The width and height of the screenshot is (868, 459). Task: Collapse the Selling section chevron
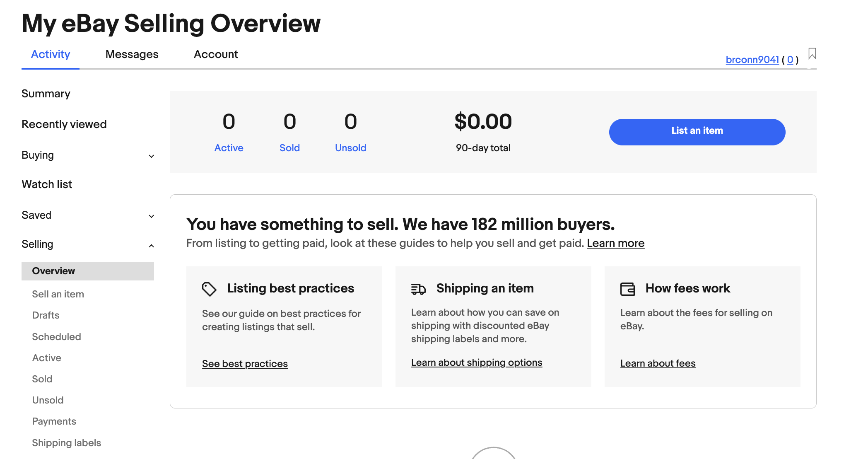(x=152, y=246)
